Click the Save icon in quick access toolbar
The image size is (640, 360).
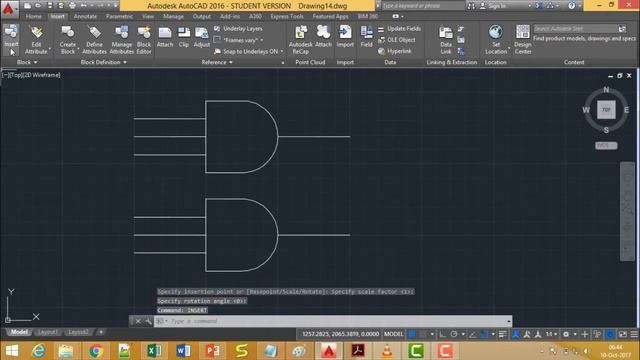coord(49,6)
